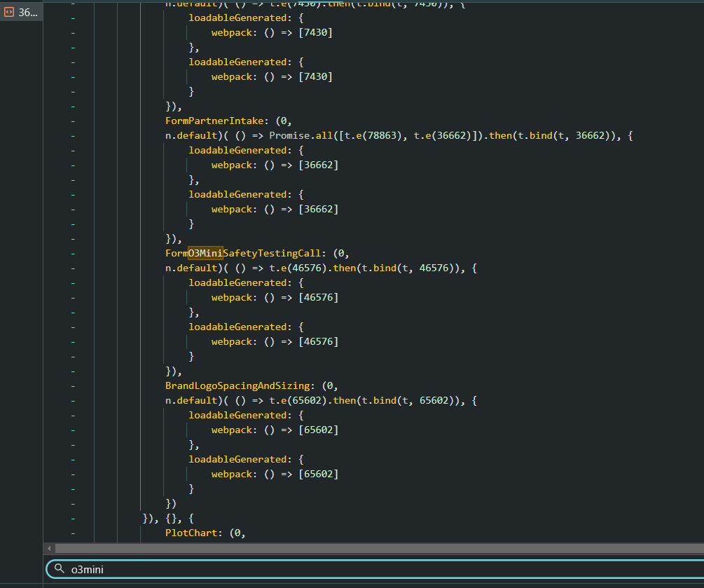Click the PlotChart property name
This screenshot has height=588, width=704.
191,533
